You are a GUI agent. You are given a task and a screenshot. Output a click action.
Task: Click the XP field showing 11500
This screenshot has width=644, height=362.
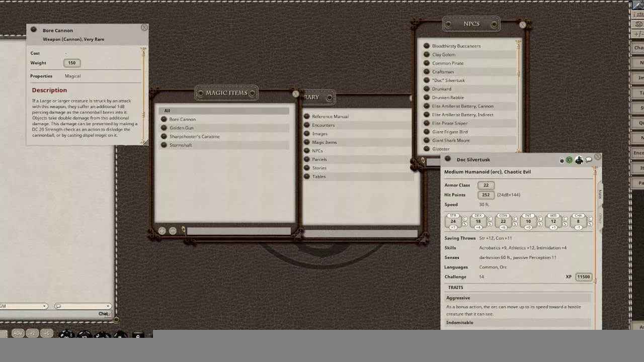click(x=584, y=277)
